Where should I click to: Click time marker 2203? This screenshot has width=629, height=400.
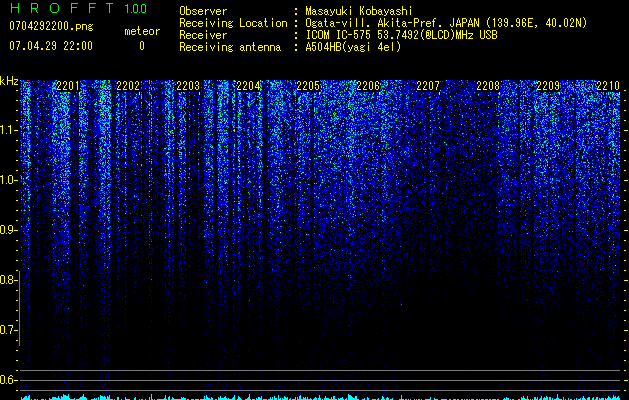(x=188, y=86)
